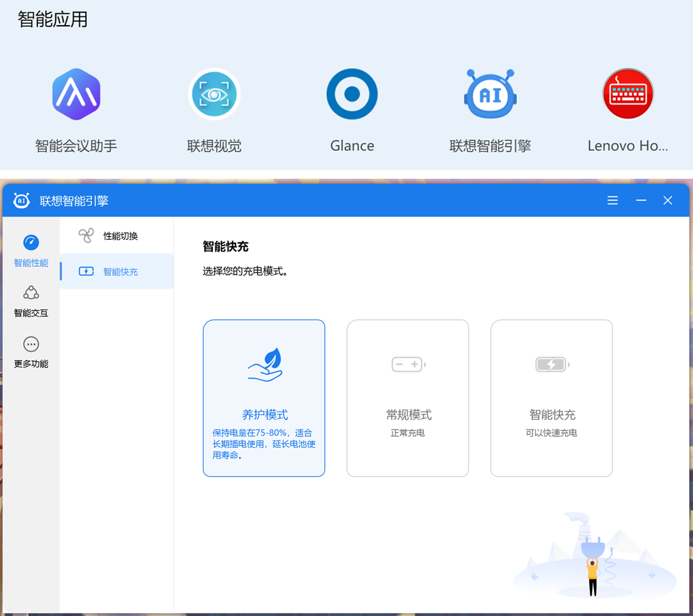Open the 智能会议助手 app icon
The image size is (693, 616).
pyautogui.click(x=76, y=94)
